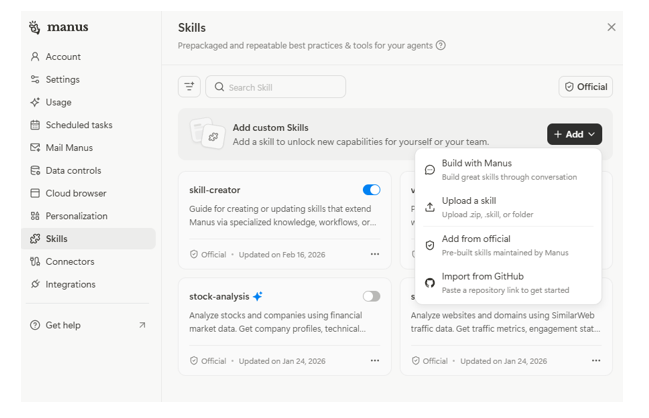Click the Manus logo icon
This screenshot has width=649, height=418.
35,27
